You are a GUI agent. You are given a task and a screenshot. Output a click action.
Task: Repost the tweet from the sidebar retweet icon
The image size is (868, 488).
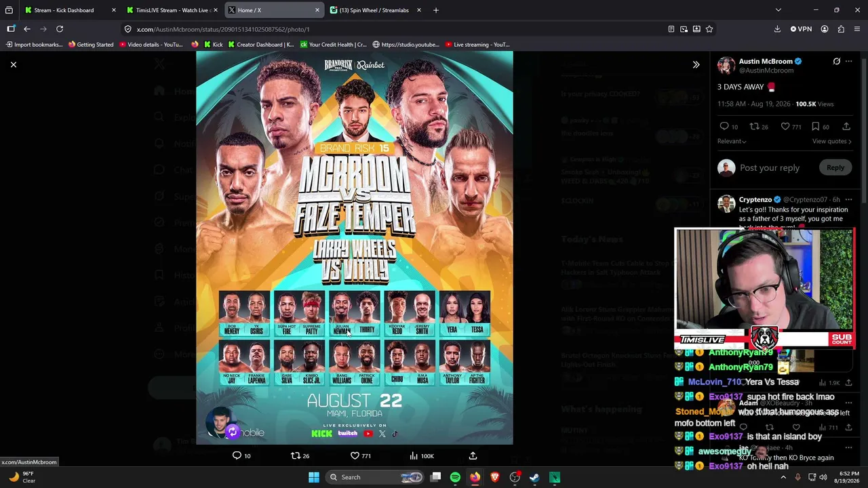click(x=754, y=126)
